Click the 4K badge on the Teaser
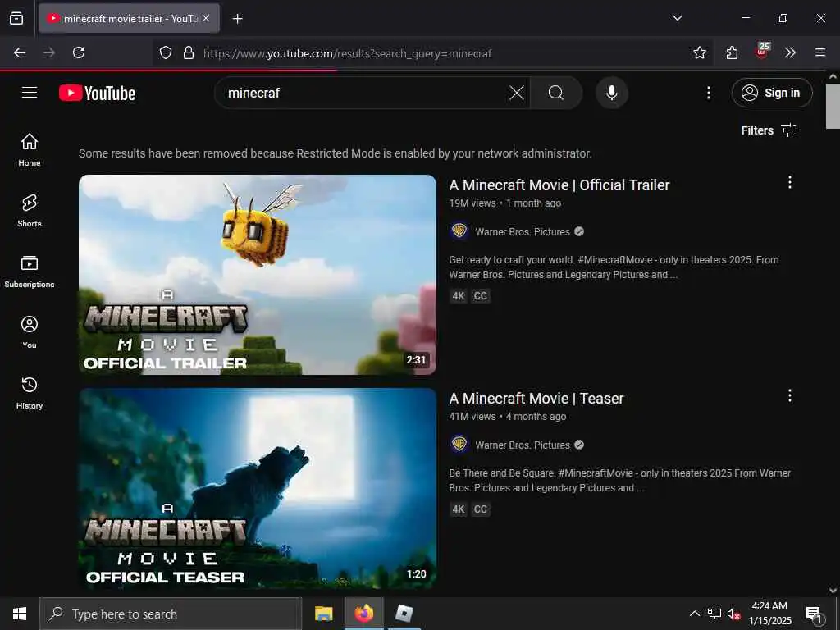840x630 pixels. pyautogui.click(x=458, y=509)
